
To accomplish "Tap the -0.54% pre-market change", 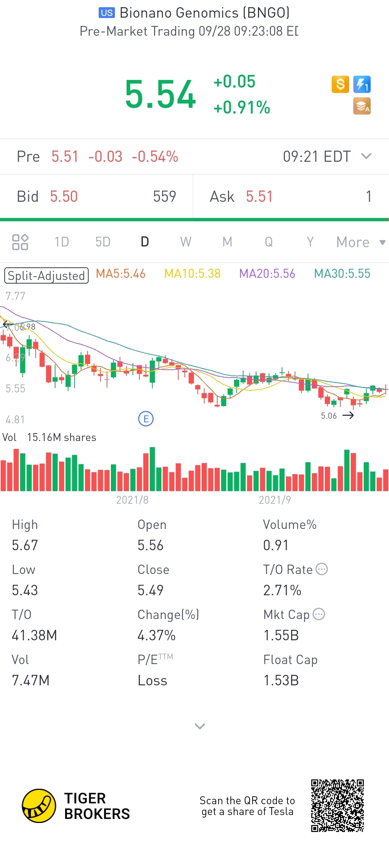I will pos(155,157).
